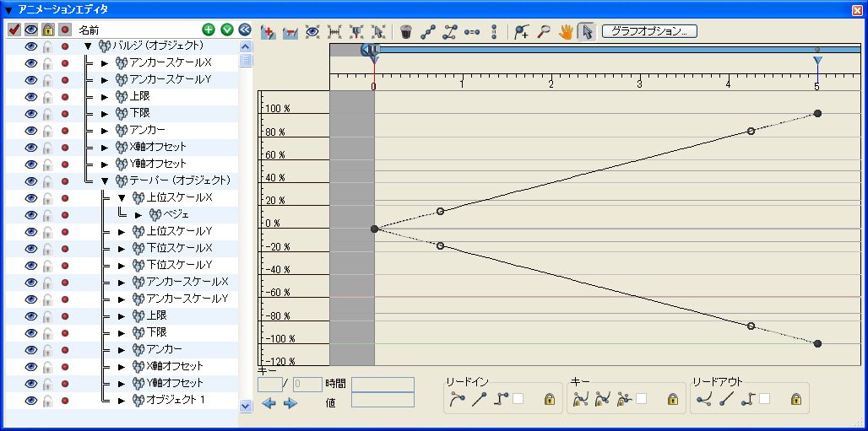Click the fit-to-marker toolbar icon
868x431 pixels.
pos(356,32)
